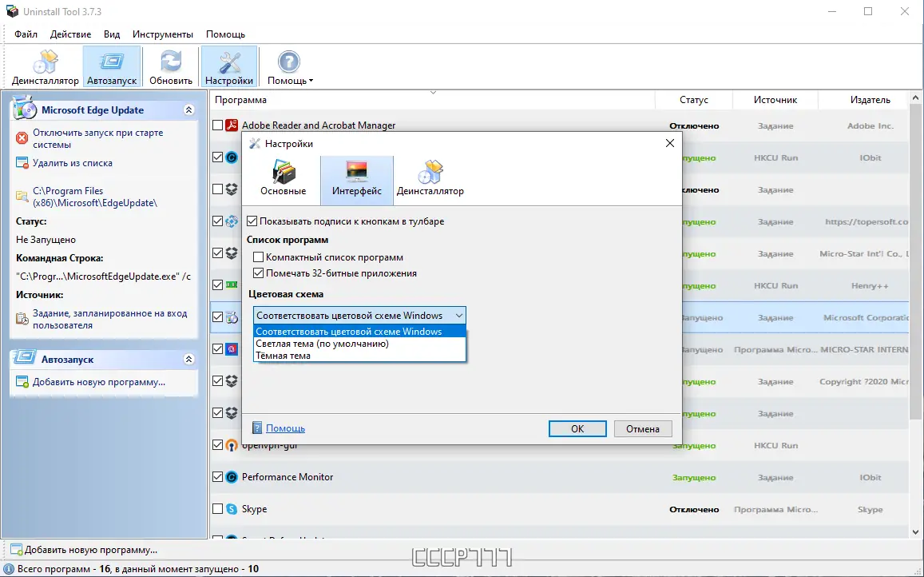Choose Соответствовать цветовой схеме Windows option
924x577 pixels.
(359, 332)
